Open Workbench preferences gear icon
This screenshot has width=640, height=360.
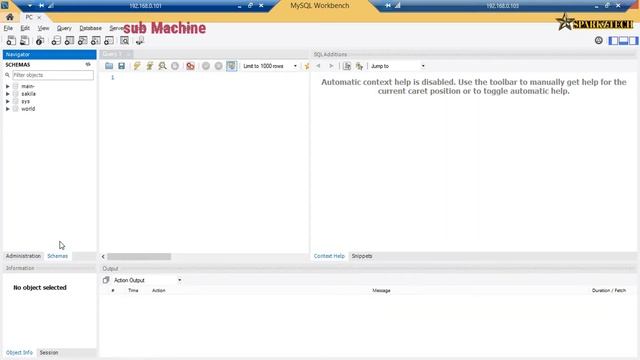click(598, 40)
